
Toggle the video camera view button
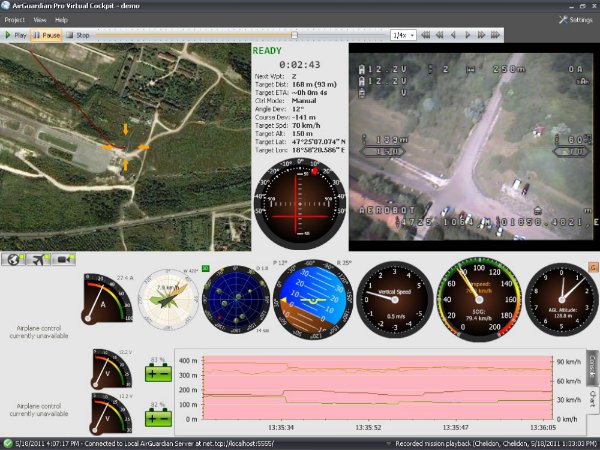click(x=64, y=259)
